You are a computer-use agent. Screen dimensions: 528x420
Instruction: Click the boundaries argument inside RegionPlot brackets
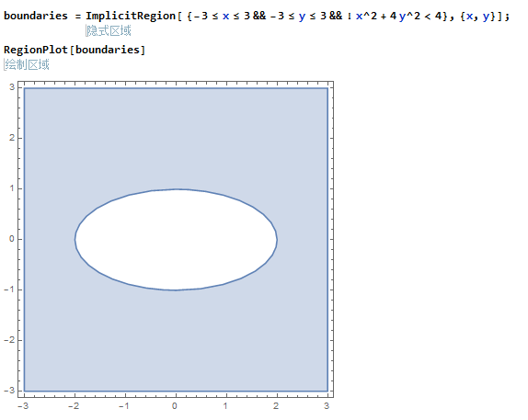point(108,50)
